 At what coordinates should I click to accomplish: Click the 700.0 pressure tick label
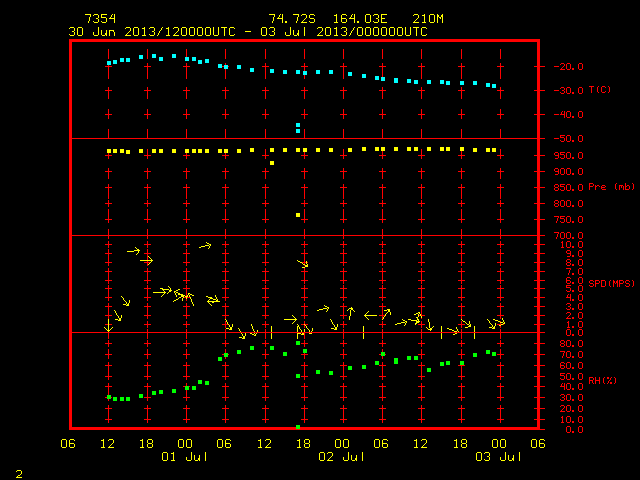coord(568,235)
